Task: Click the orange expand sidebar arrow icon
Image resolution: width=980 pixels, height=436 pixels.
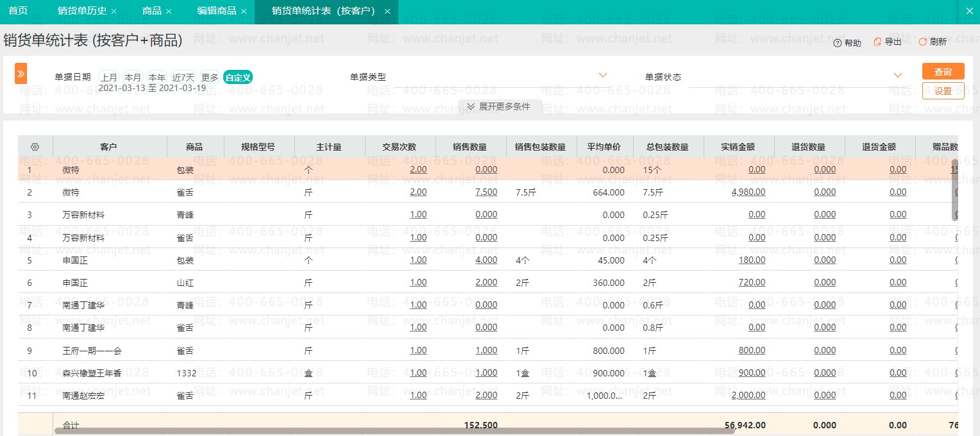Action: [x=21, y=74]
